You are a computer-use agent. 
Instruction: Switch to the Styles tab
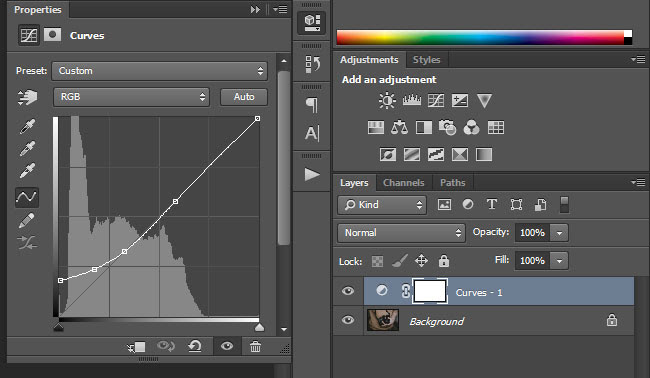426,60
